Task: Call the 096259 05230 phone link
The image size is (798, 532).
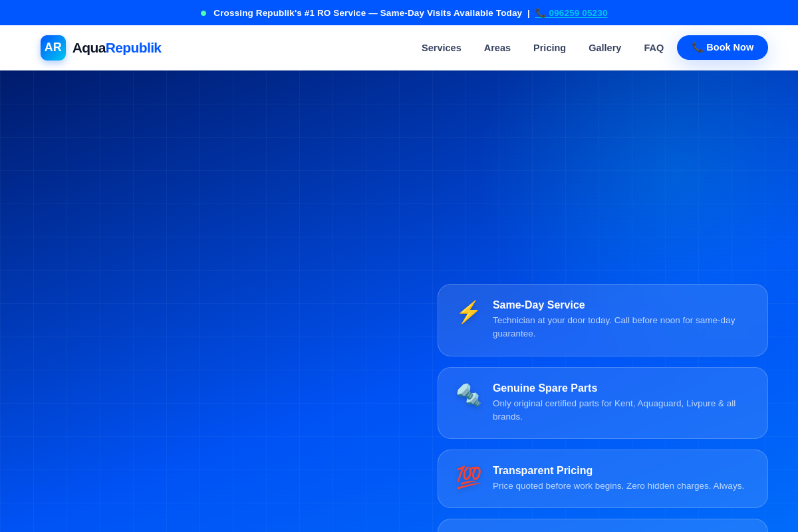Action: 577,13
